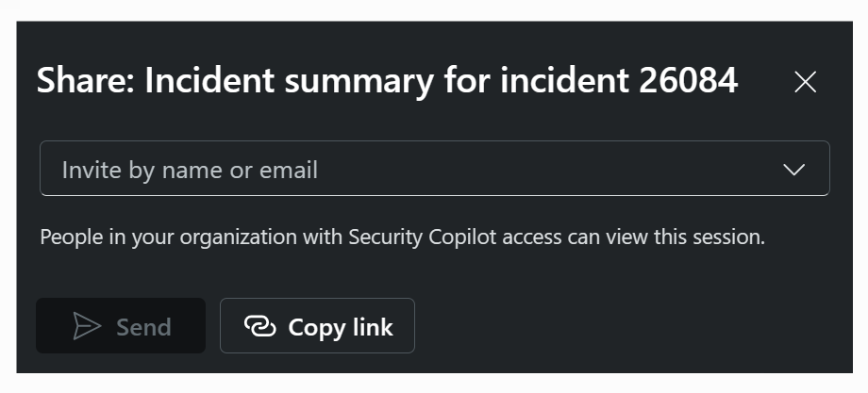The height and width of the screenshot is (393, 868).
Task: Show invite suggestions via the down arrow
Action: tap(794, 169)
